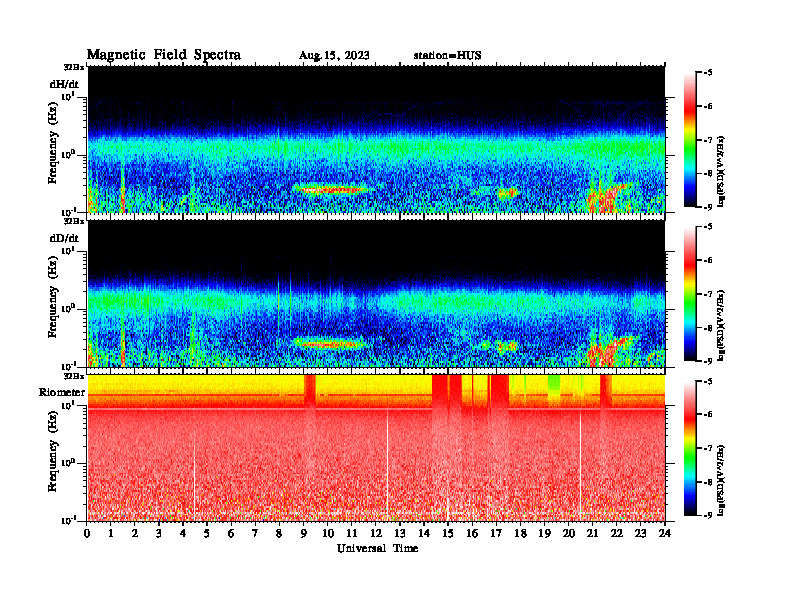Click the red burst near 21-22 UT in dH/dt
The width and height of the screenshot is (792, 612).
coord(606,198)
